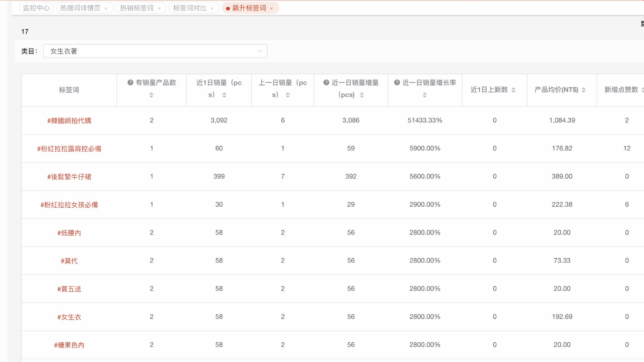This screenshot has height=362, width=644.
Task: Expand dropdown chevron in 女生衣著 selector
Action: coord(260,51)
